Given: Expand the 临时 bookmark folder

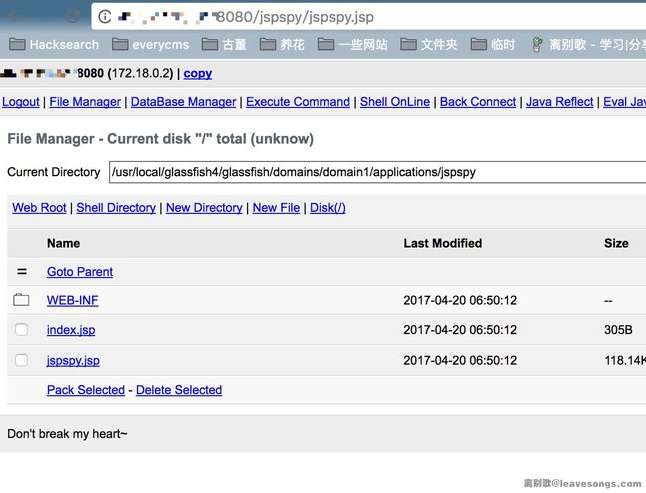Looking at the screenshot, I should pos(494,44).
